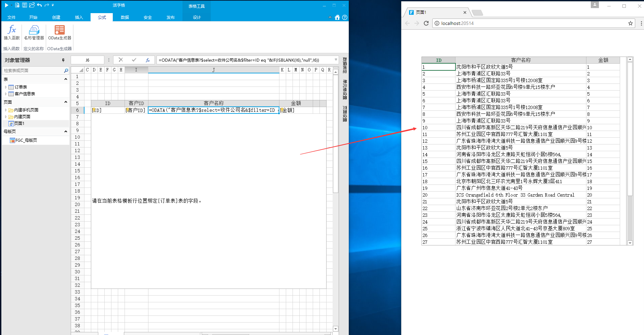This screenshot has height=335, width=644.
Task: Click the designer vertical scrollbar down arrow
Action: [336, 329]
